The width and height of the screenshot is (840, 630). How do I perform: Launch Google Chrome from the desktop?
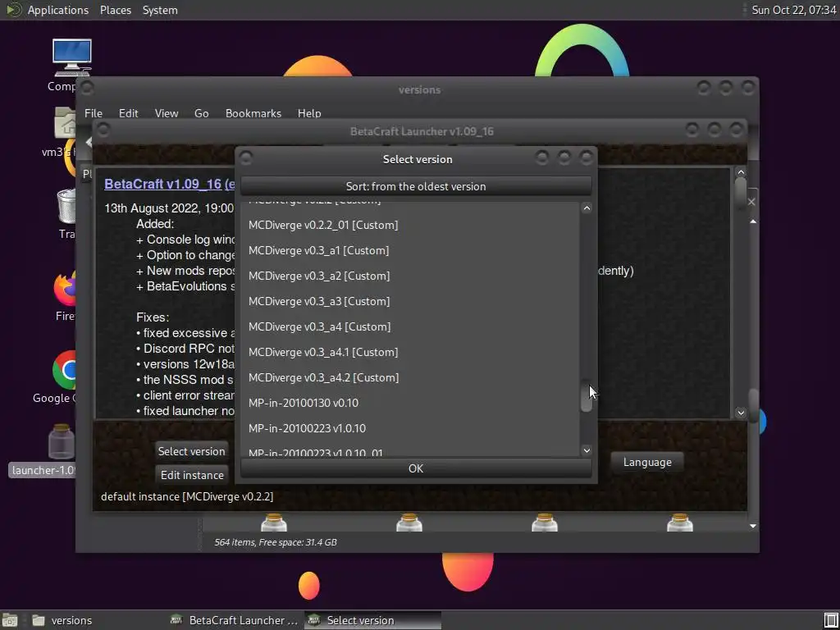click(x=64, y=370)
